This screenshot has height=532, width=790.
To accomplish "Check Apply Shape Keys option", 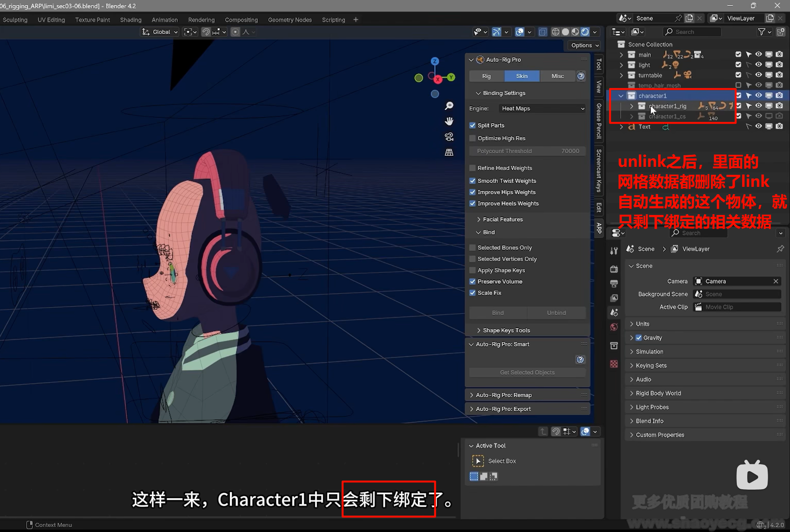I will (x=472, y=270).
